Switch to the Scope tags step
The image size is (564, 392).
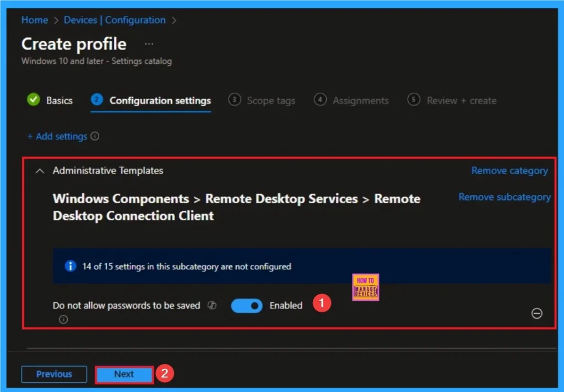point(270,100)
